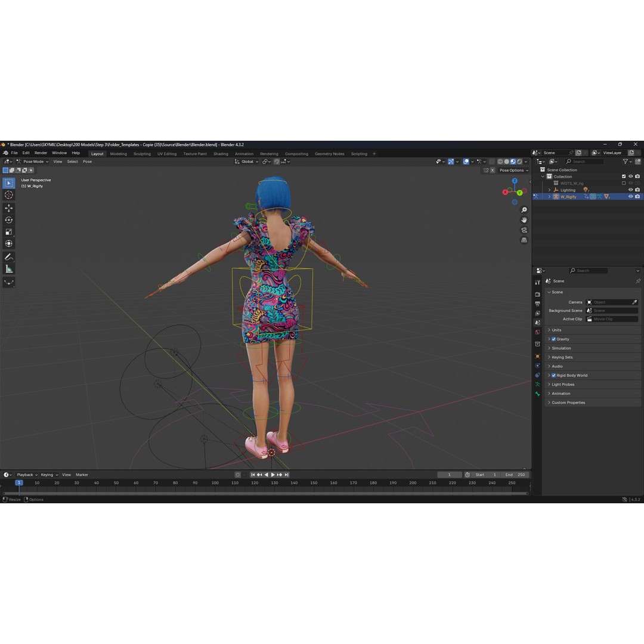Viewport: 644px width, 644px height.
Task: Open the Object Constraints properties tab
Action: (x=537, y=375)
